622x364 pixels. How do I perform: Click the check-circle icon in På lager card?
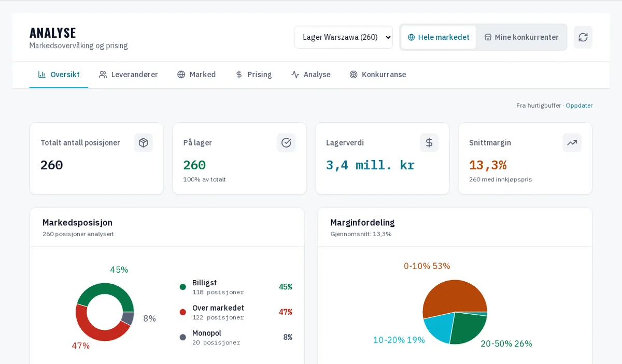point(286,142)
